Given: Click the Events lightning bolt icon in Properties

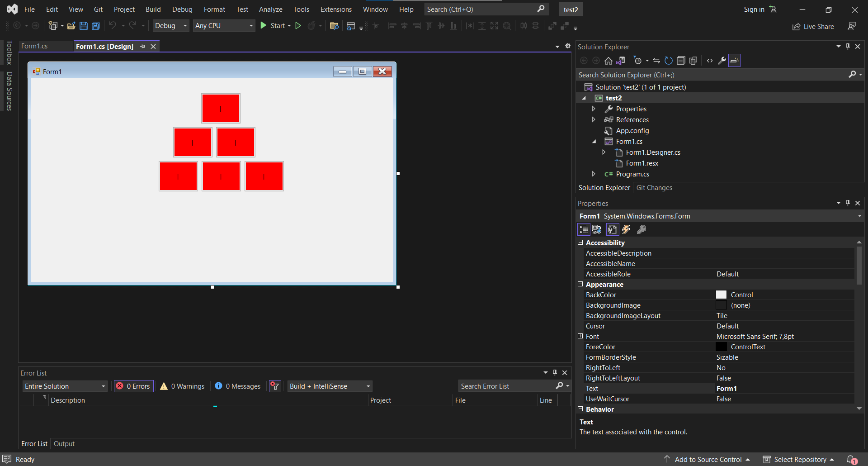Looking at the screenshot, I should [626, 230].
